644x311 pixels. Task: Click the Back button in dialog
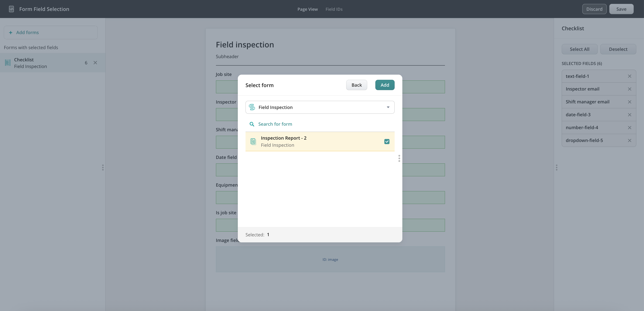(x=356, y=85)
